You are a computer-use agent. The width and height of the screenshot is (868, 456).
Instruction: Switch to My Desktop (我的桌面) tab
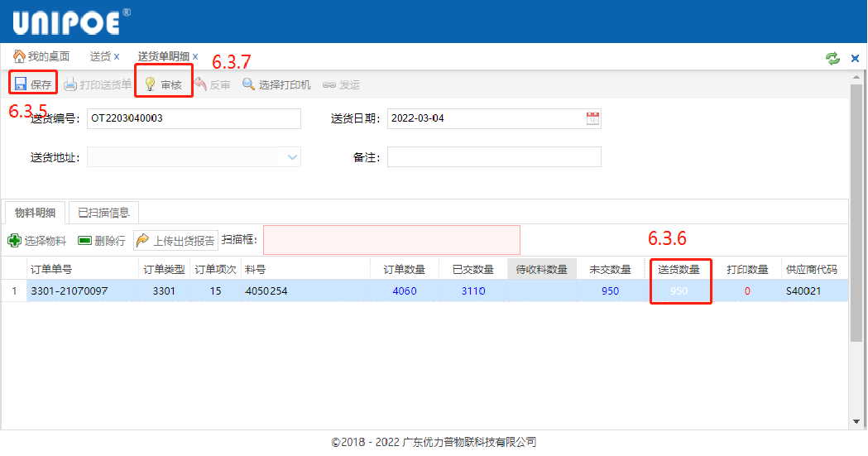(41, 56)
